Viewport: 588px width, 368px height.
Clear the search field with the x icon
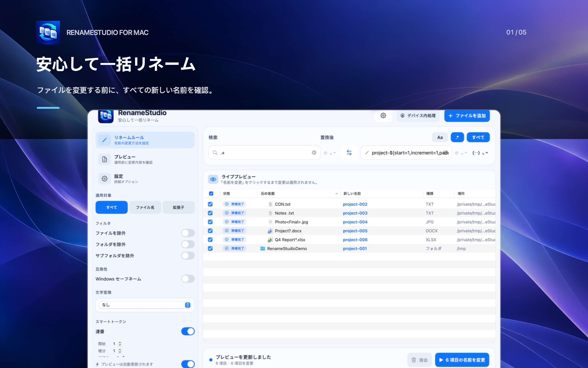(x=314, y=153)
